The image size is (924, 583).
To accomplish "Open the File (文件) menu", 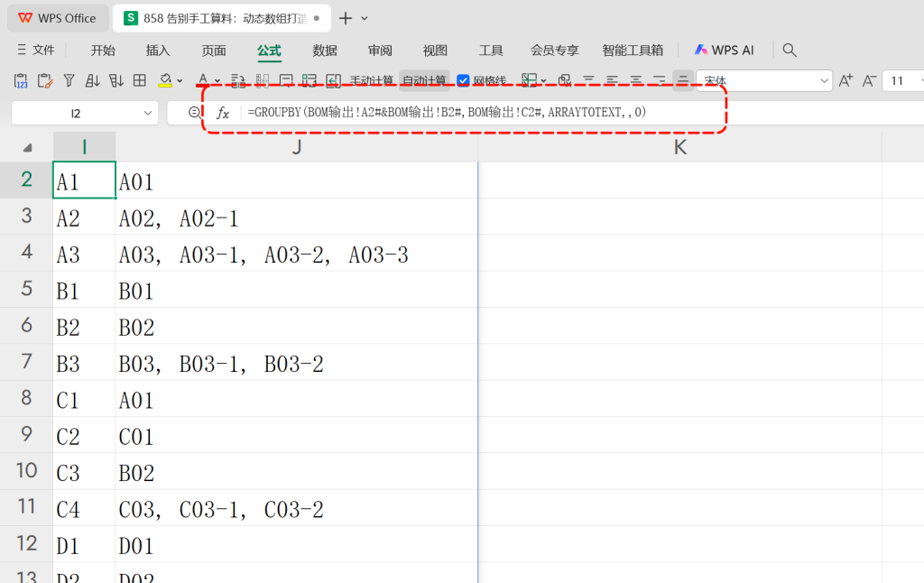I will tap(43, 51).
